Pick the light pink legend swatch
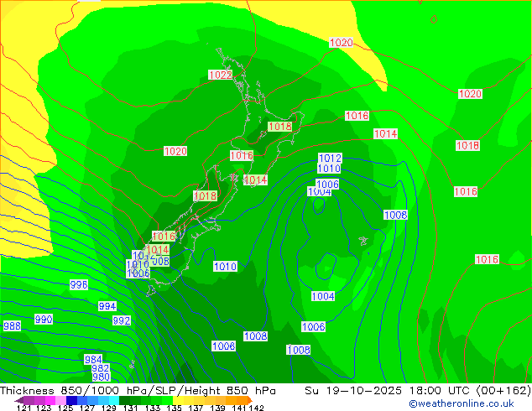Image resolution: width=532 pixels, height=411 pixels. coord(60,400)
